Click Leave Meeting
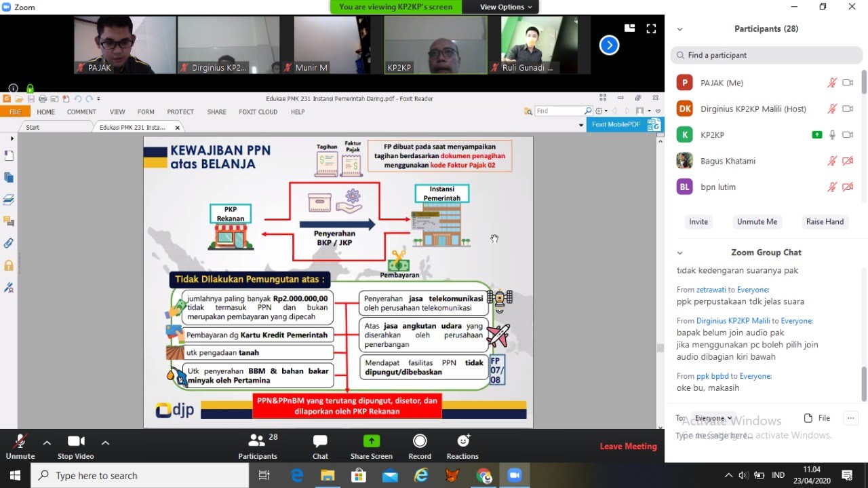Screen dimensions: 868x488 [628, 446]
